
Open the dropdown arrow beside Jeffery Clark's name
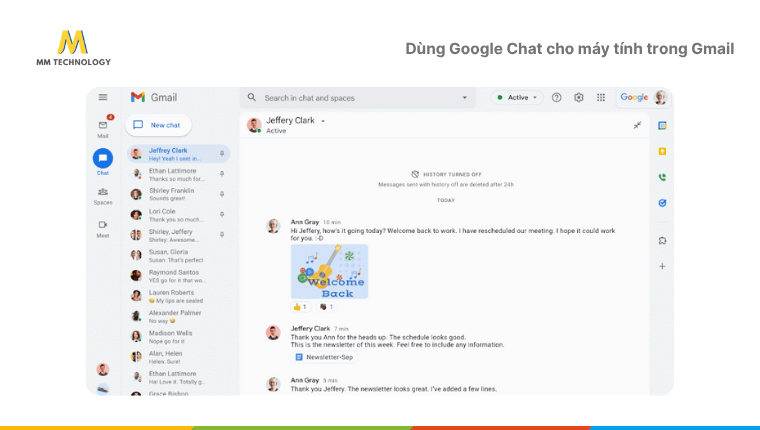[323, 121]
